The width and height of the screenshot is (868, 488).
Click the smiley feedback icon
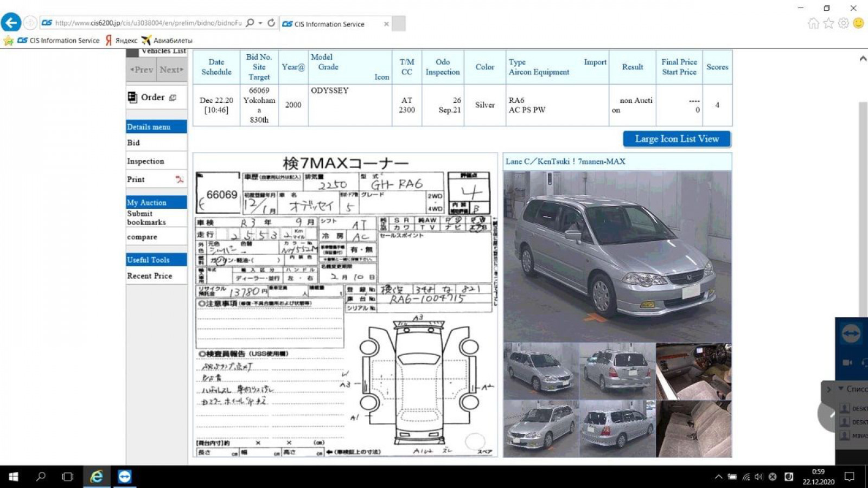[x=858, y=23]
